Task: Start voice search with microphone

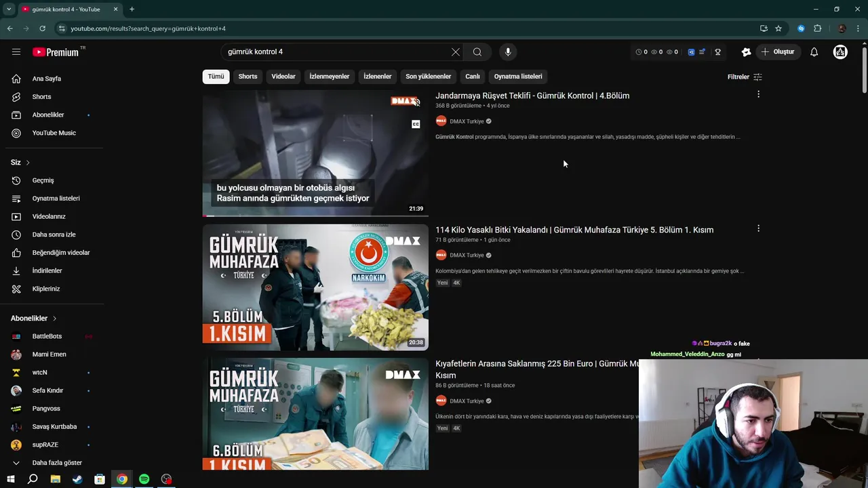Action: click(508, 52)
